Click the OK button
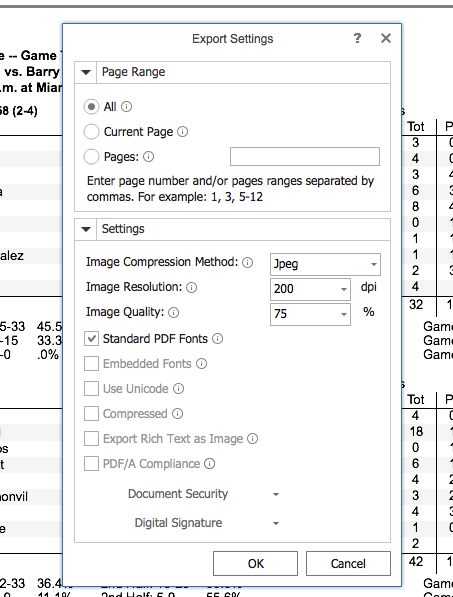This screenshot has width=453, height=597. [x=255, y=563]
